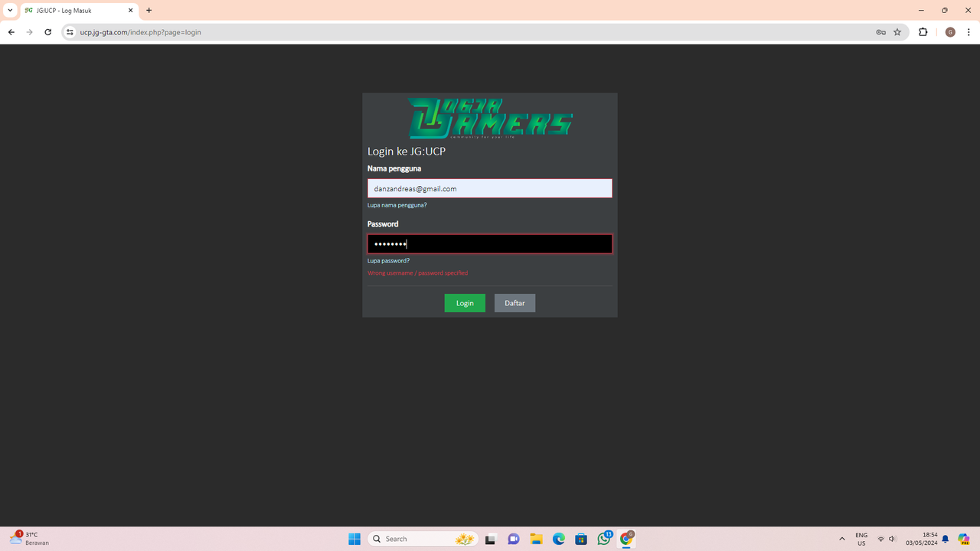
Task: Click the Login ke JG:UCP heading
Action: [407, 152]
